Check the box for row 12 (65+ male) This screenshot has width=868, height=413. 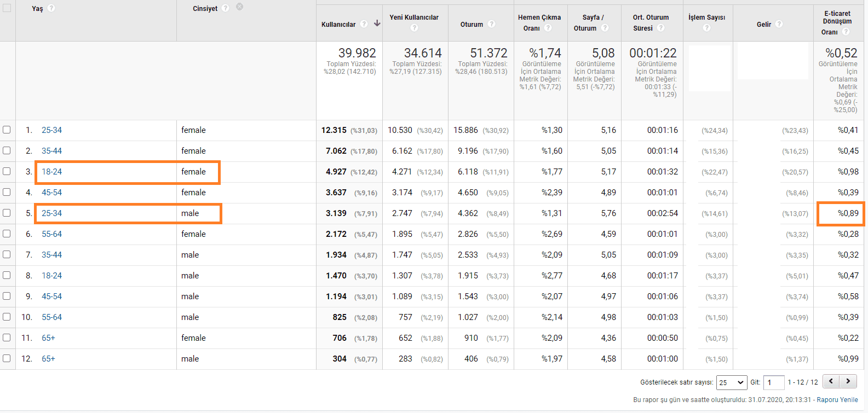pos(7,358)
